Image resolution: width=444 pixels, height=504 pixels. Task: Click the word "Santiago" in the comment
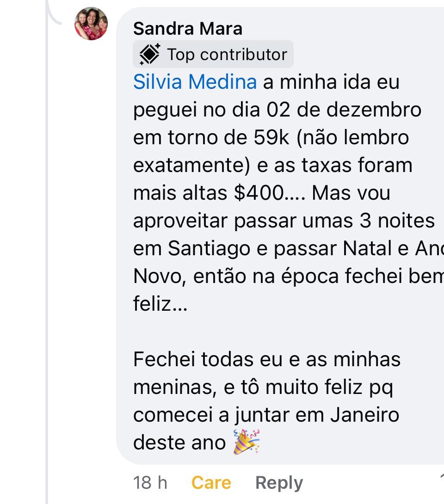(209, 248)
